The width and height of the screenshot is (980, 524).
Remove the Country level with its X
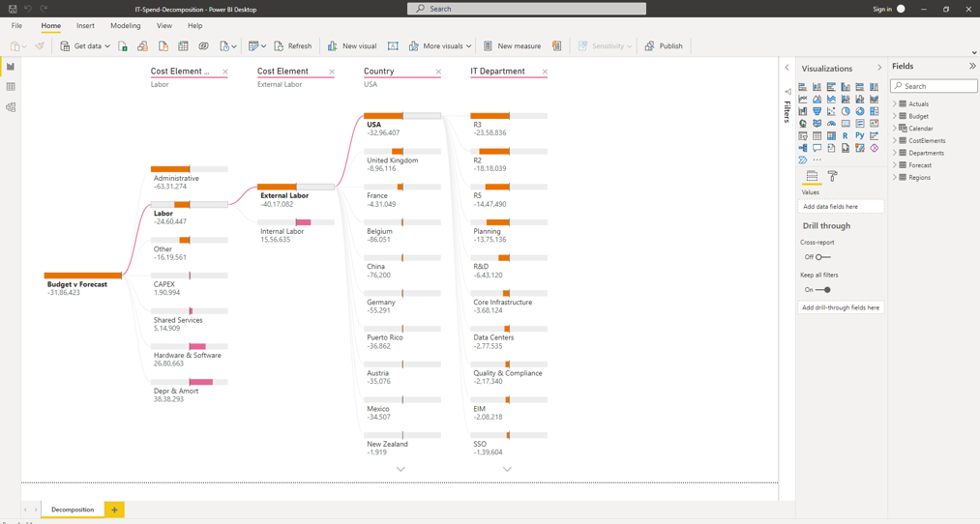pos(438,72)
